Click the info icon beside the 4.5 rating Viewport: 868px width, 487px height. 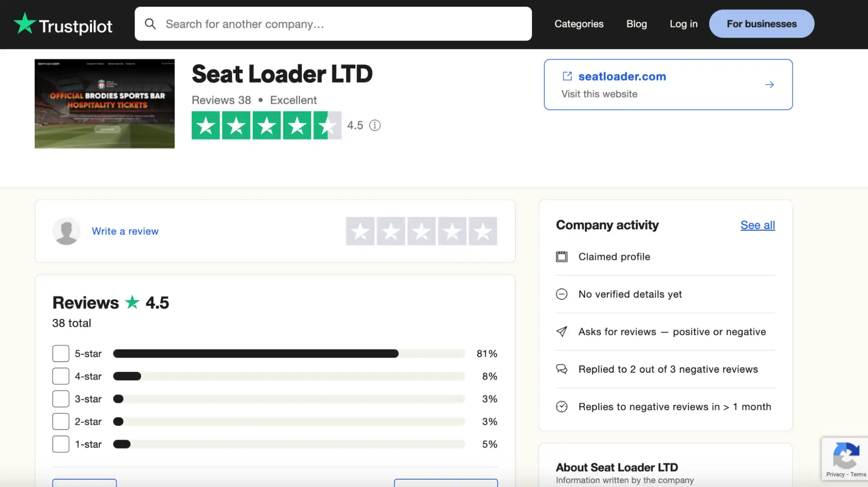(x=375, y=125)
